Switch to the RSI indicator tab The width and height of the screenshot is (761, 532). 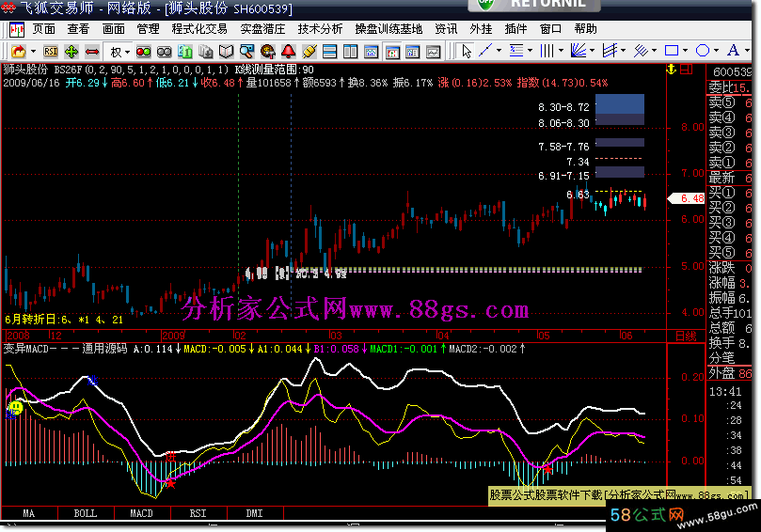click(x=198, y=513)
